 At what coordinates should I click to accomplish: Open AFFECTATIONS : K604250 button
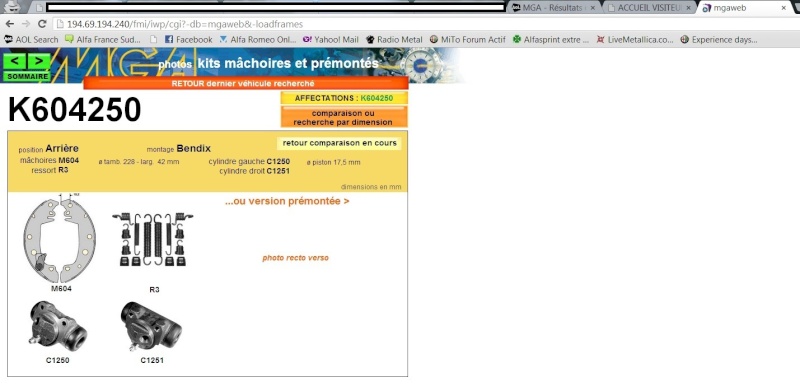(x=344, y=98)
